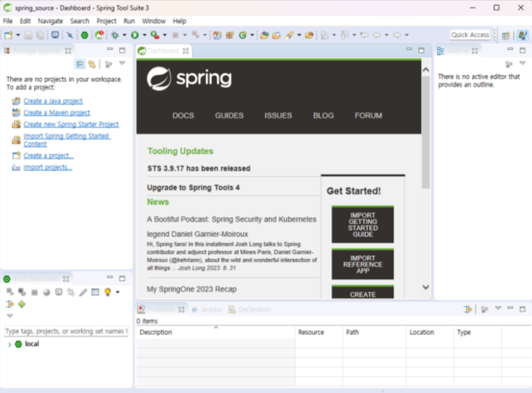Click the Quick Access search field
The height and width of the screenshot is (393, 532).
(x=470, y=35)
